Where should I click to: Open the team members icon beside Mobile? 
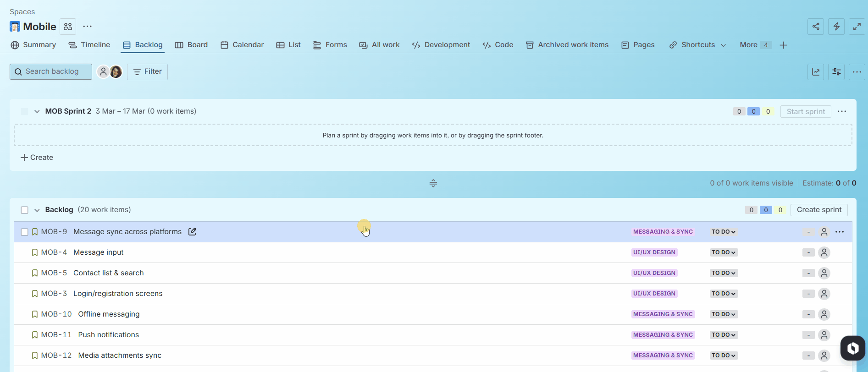coord(68,27)
